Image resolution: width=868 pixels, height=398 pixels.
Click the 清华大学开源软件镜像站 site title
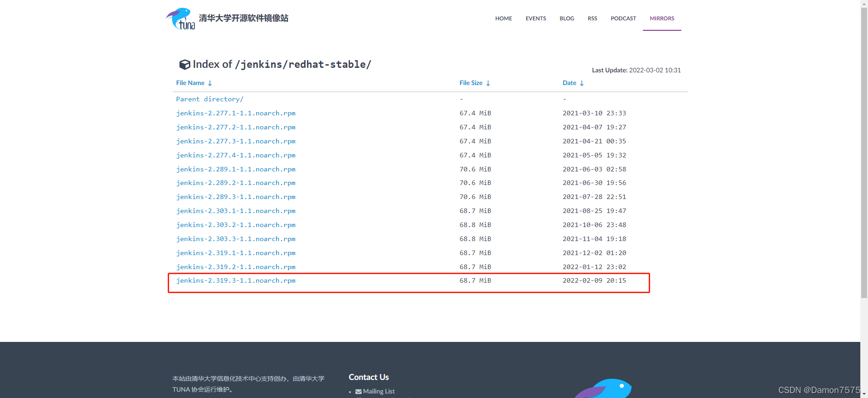244,18
